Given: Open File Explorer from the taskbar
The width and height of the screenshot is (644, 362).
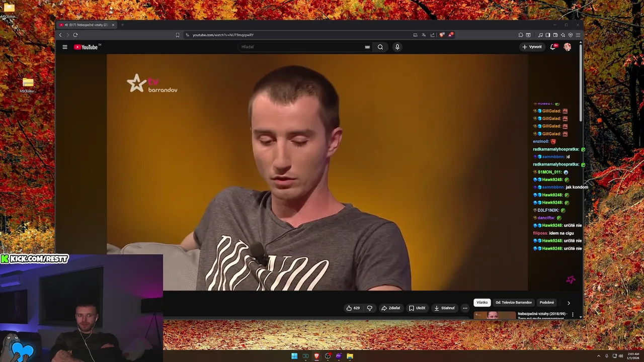Looking at the screenshot, I should [x=350, y=356].
